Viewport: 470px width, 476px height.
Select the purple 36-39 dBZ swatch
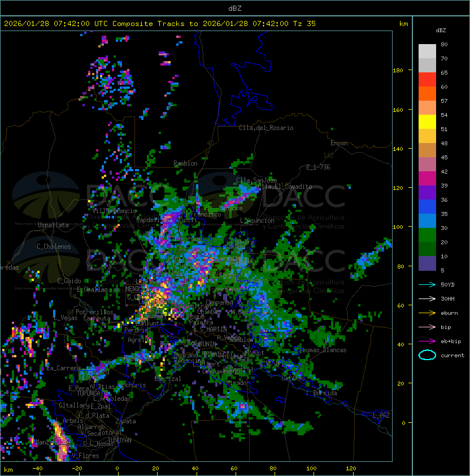coord(427,193)
